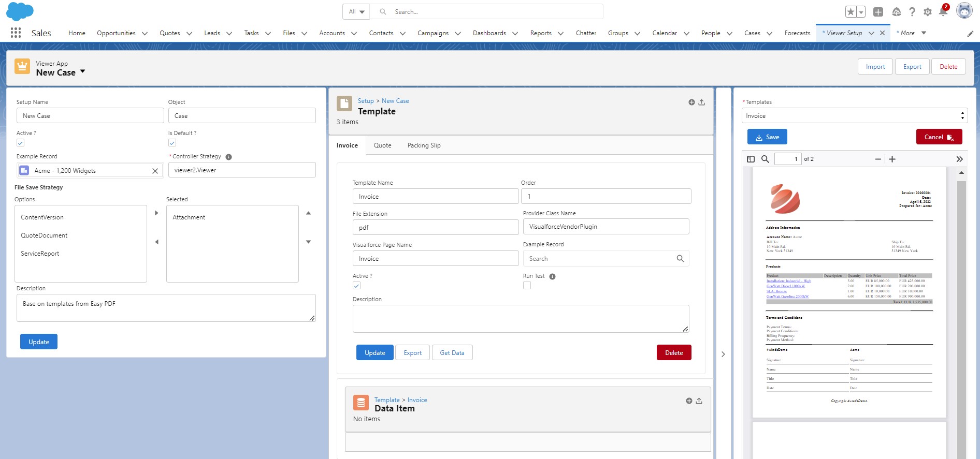This screenshot has height=459, width=980.
Task: Zoom in on the PDF preview
Action: 892,159
